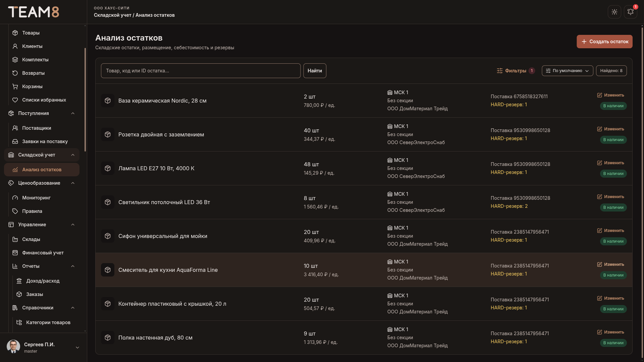
Task: Collapse the Ценообразование section
Action: tap(73, 183)
